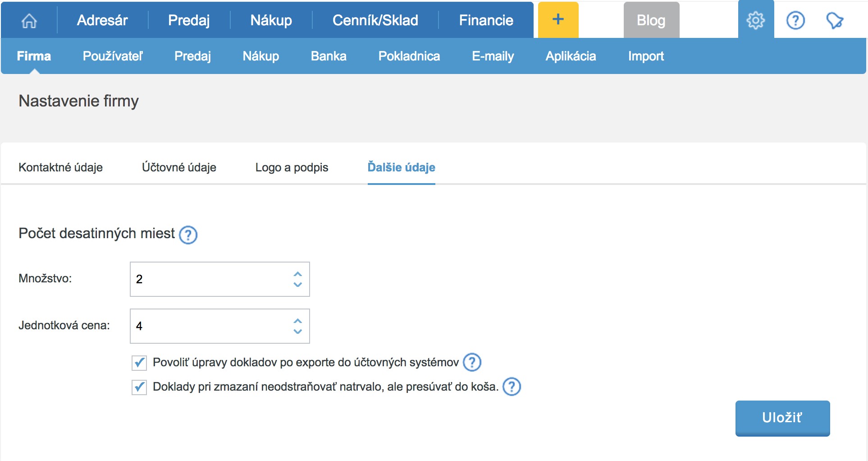The height and width of the screenshot is (461, 868).
Task: Increase Množstvo decimal places with up arrow
Action: point(297,274)
